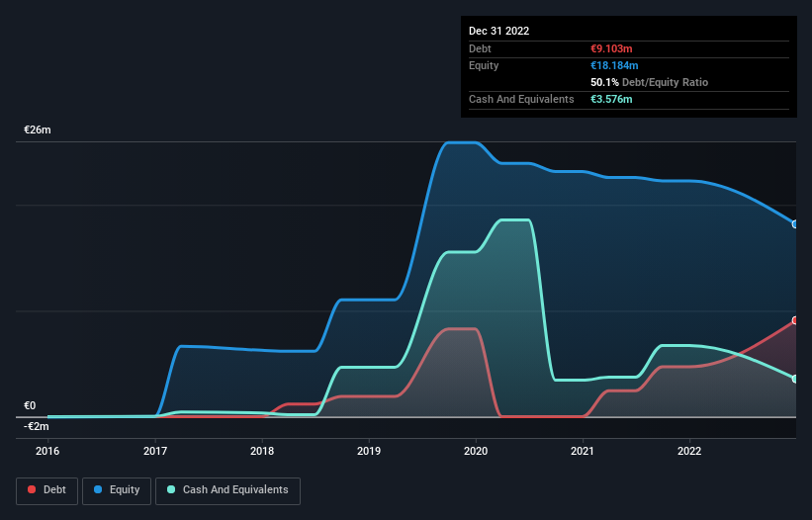
Task: Click the 2017 x-axis label
Action: tap(155, 451)
